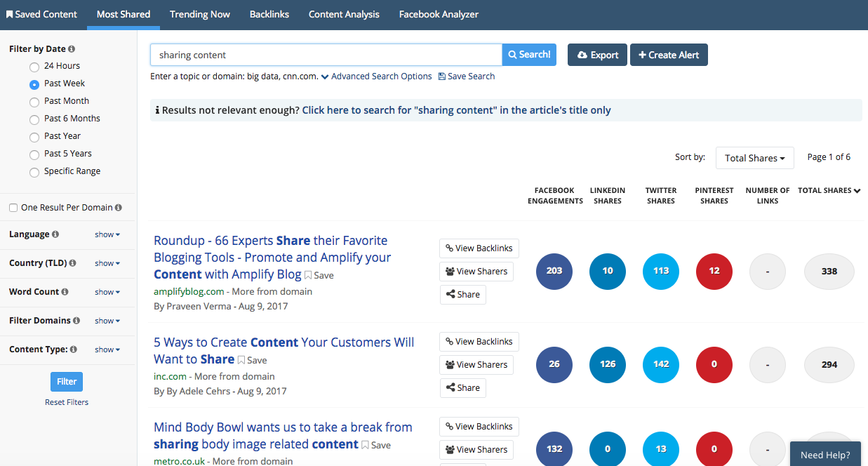Open the Facebook Analyzer tab
The height and width of the screenshot is (466, 868).
(439, 14)
